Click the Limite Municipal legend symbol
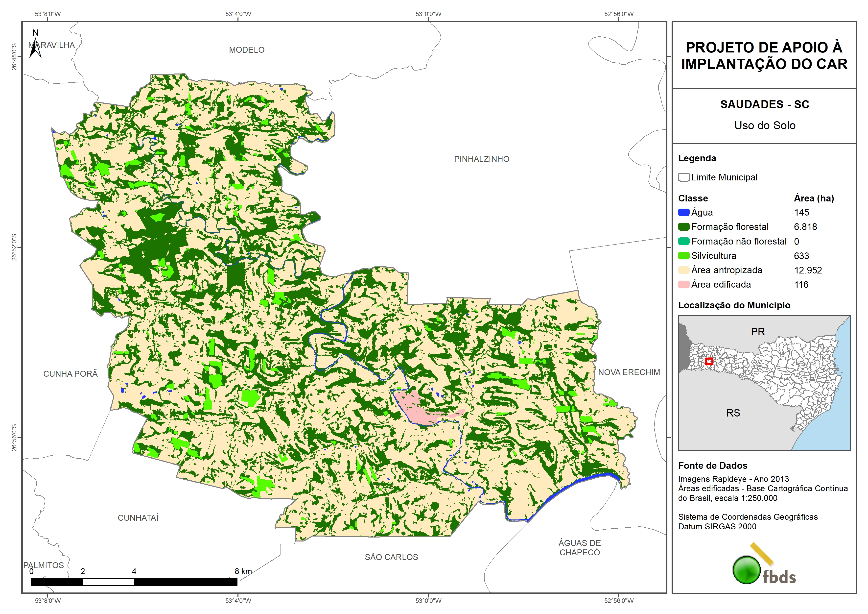 coord(683,177)
